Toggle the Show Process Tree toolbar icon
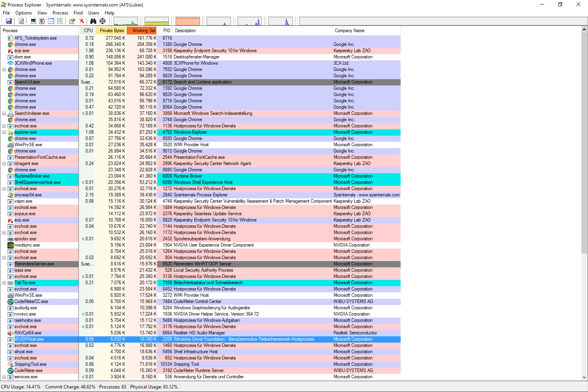The height and width of the screenshot is (392, 588). (42, 21)
